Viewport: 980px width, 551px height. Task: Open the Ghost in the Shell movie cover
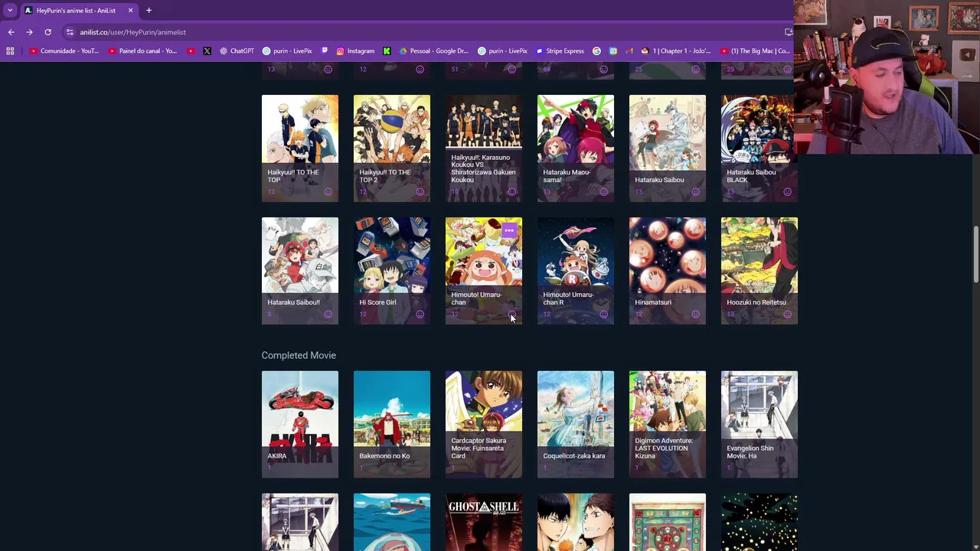(x=484, y=522)
